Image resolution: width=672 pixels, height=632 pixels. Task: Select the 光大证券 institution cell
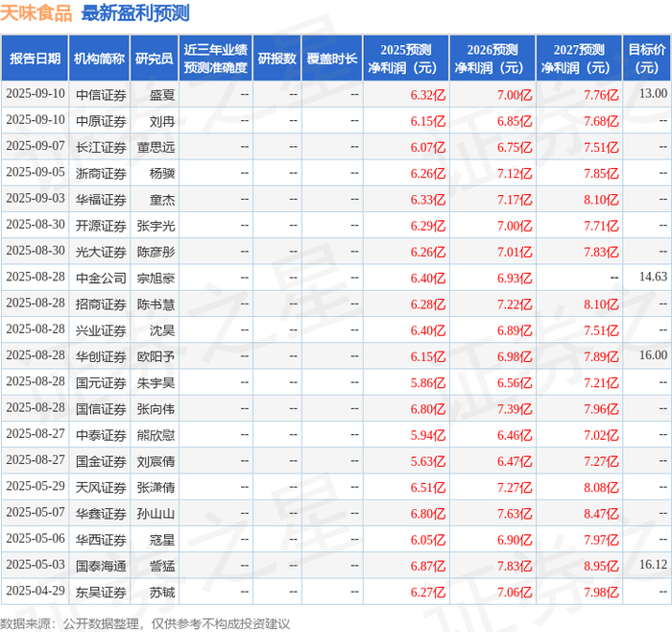coord(101,252)
